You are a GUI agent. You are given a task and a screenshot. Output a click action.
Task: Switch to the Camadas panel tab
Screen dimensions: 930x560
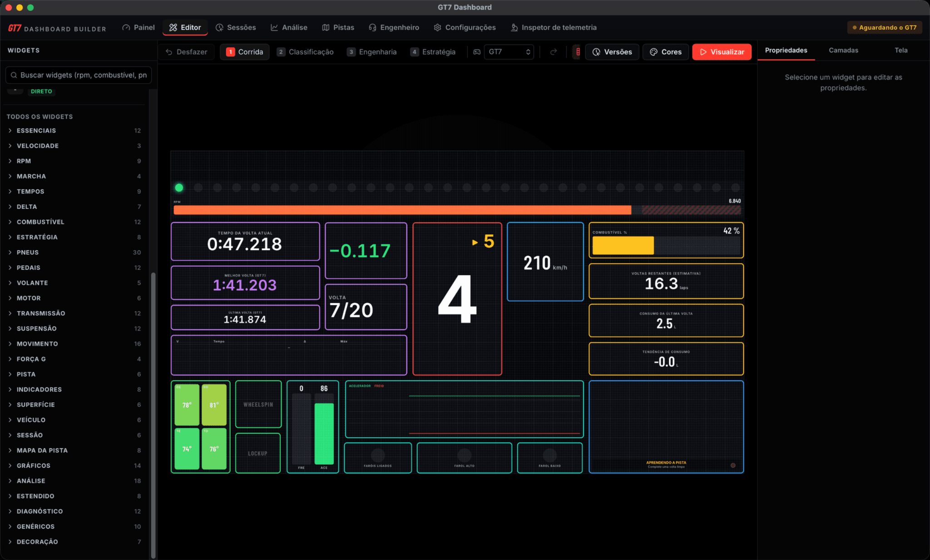(843, 50)
